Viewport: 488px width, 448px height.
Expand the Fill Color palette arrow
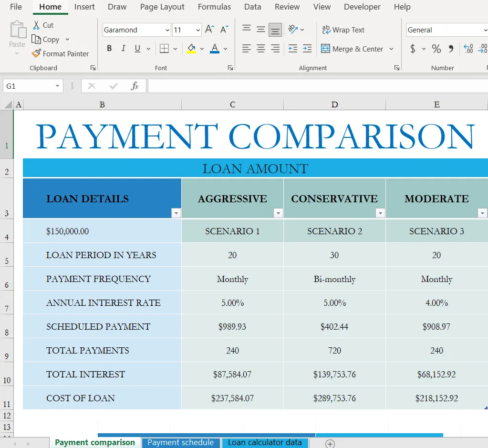[x=202, y=49]
